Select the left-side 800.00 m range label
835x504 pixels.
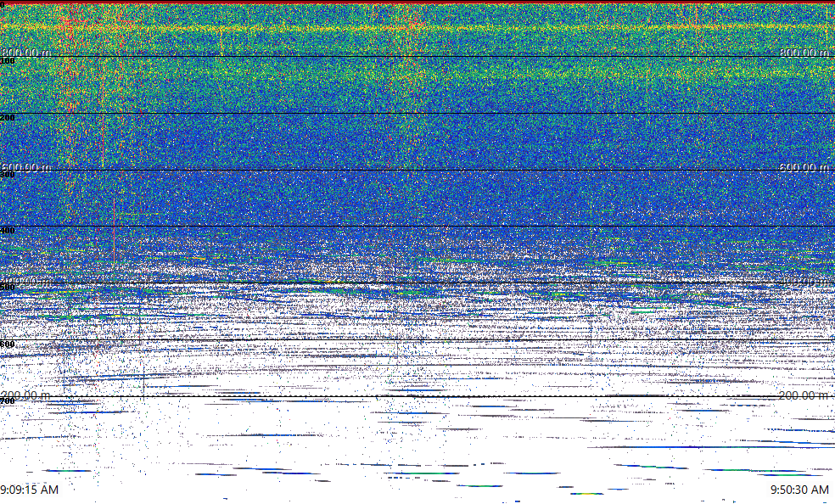pos(26,53)
